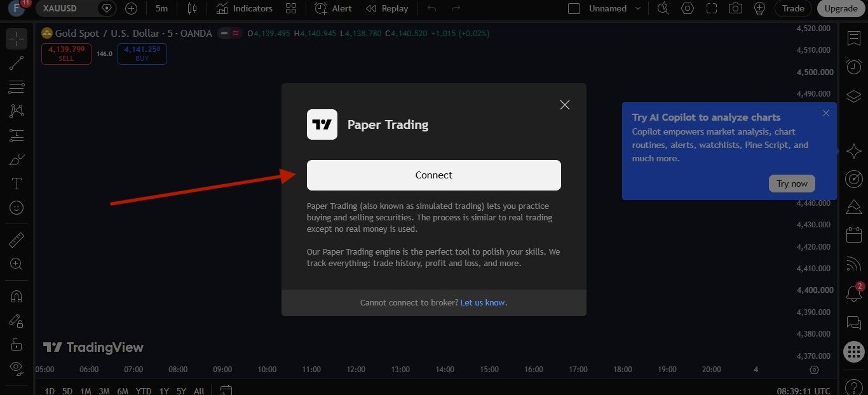
Task: Open news feed broadcast icon
Action: point(854,263)
